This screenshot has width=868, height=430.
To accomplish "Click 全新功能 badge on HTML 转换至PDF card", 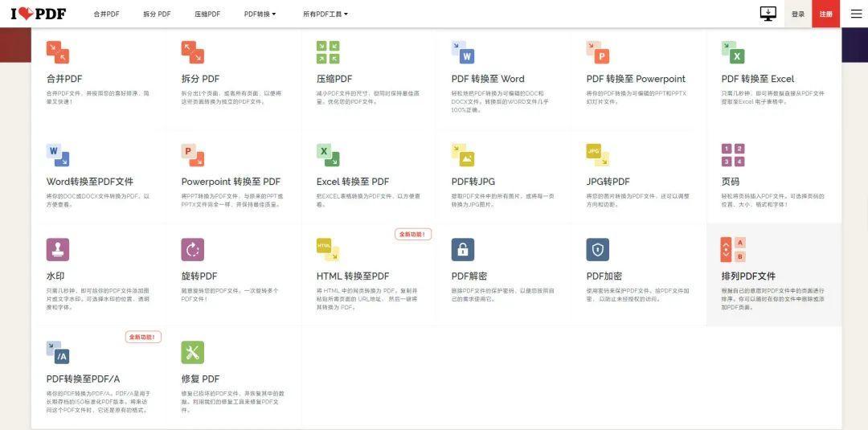I will [413, 234].
